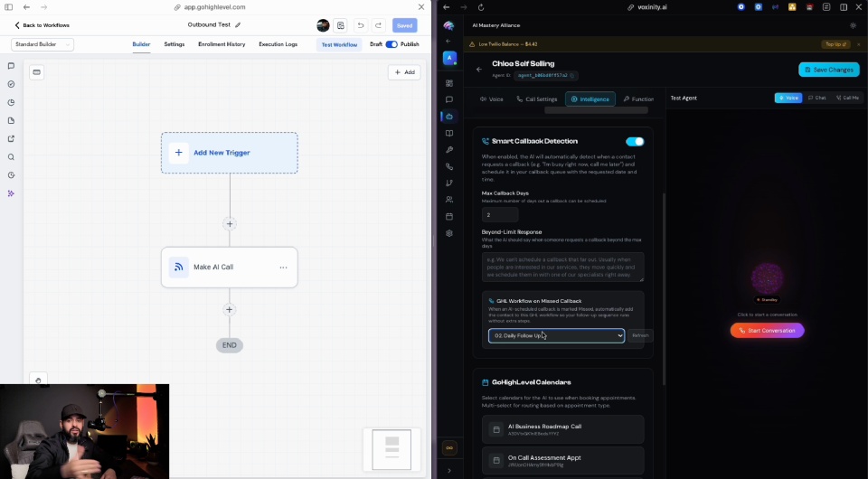Image resolution: width=868 pixels, height=479 pixels.
Task: Save the agent with Save Changes
Action: [x=829, y=70]
